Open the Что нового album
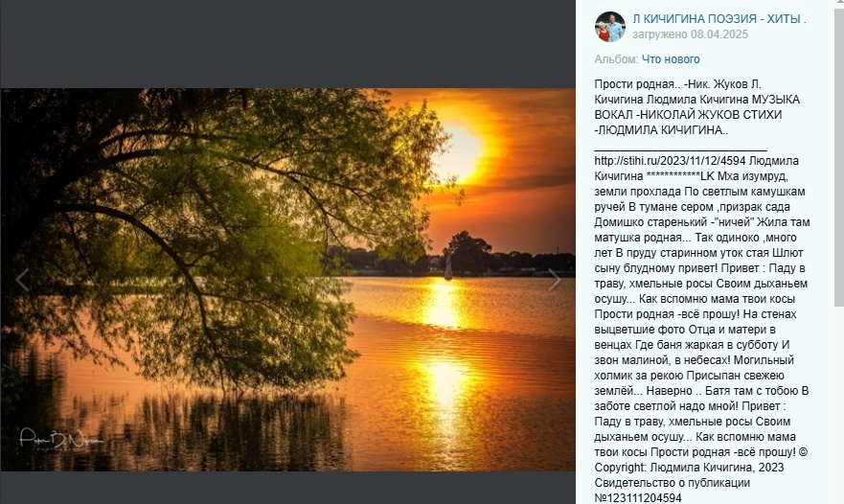 click(x=671, y=59)
